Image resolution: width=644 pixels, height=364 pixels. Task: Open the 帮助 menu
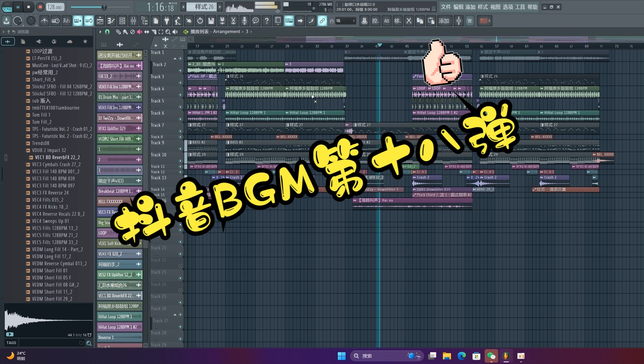click(x=533, y=7)
